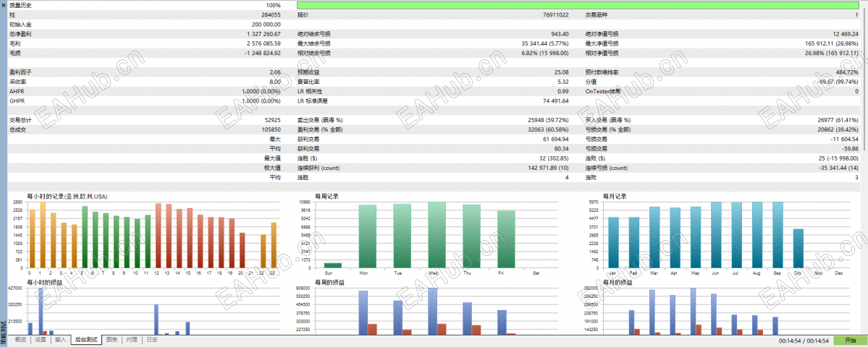Click the Oct bar in monthly chart

point(798,248)
